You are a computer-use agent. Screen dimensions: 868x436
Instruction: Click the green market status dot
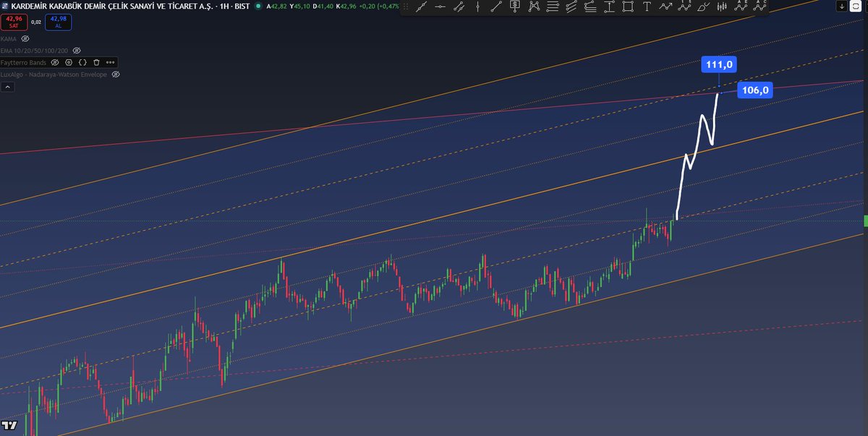pos(259,6)
